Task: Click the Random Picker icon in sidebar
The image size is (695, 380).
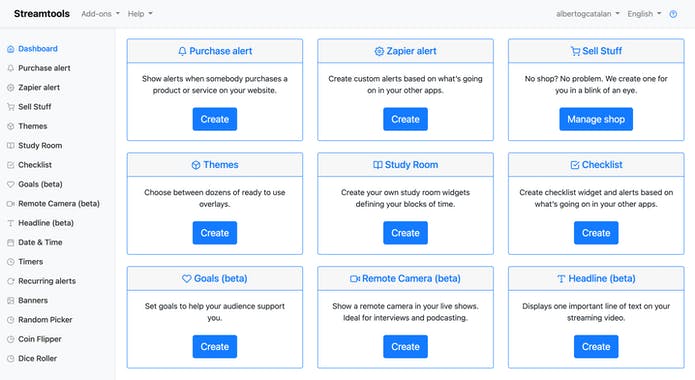Action: (11, 320)
